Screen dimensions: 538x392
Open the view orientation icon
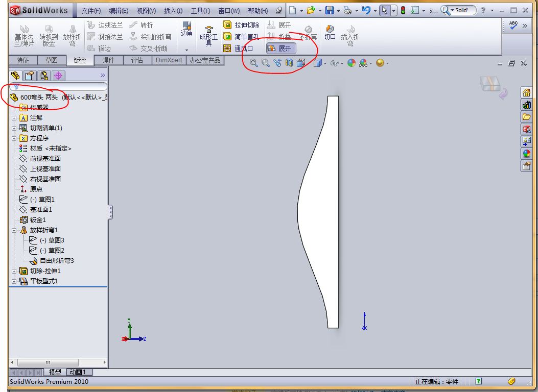[x=301, y=63]
